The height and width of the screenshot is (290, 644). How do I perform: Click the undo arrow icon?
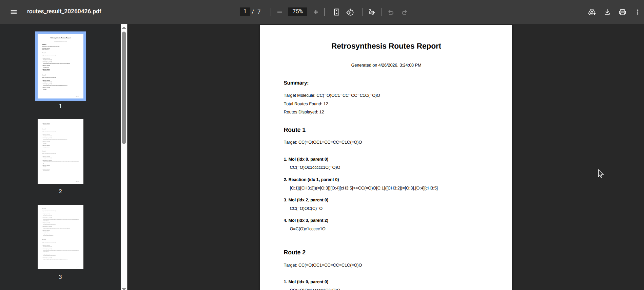point(391,12)
